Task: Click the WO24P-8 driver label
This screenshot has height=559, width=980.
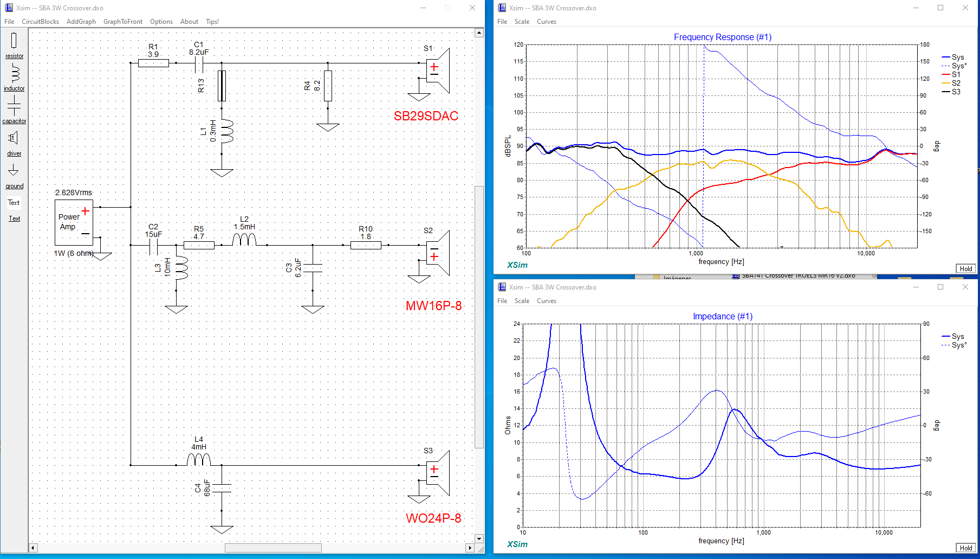Action: point(433,518)
